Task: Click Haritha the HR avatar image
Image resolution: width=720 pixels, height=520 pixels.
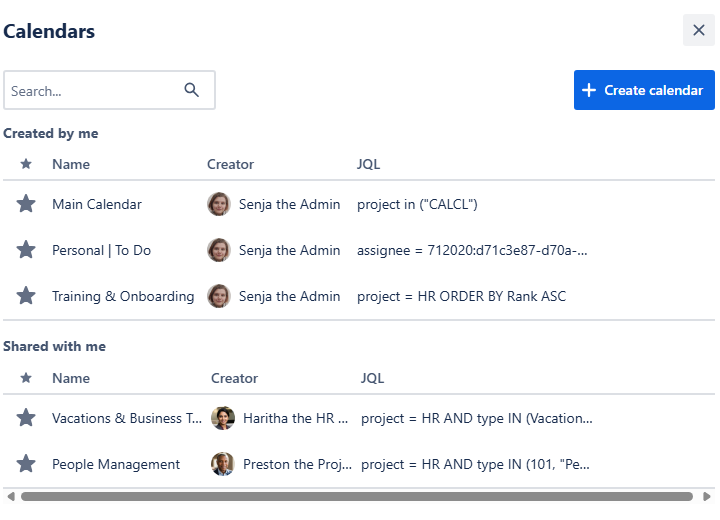Action: click(223, 418)
